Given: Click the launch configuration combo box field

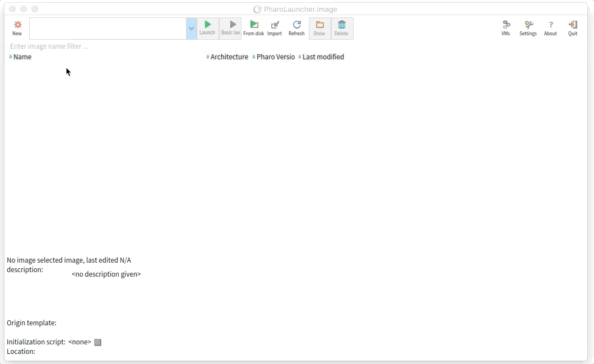Looking at the screenshot, I should (x=108, y=29).
